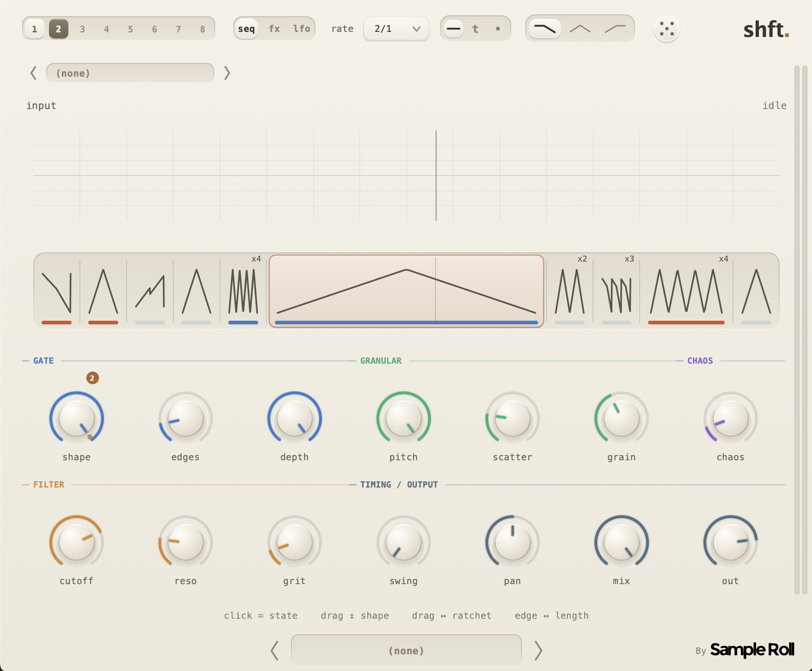Image resolution: width=812 pixels, height=671 pixels.
Task: Click the pan knob
Action: 513,543
